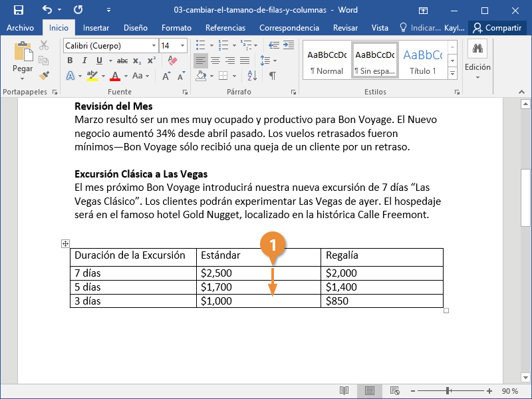Open the font color dropdown arrow
This screenshot has width=532, height=399.
[126, 76]
